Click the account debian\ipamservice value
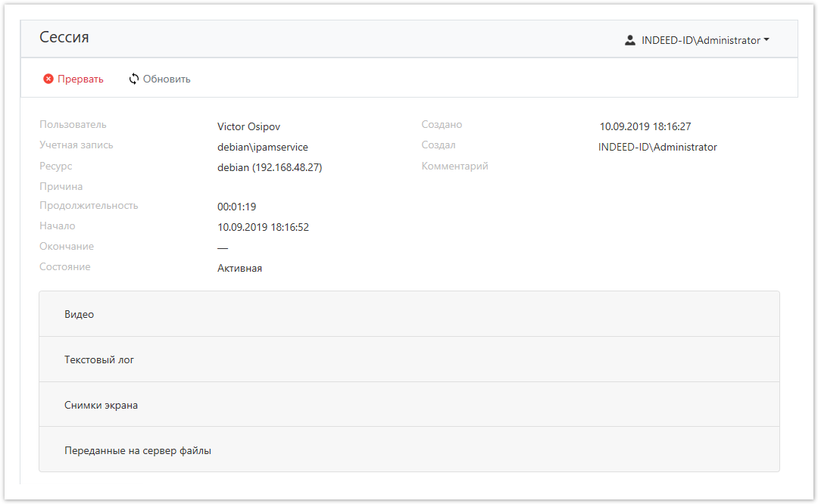This screenshot has width=818, height=504. tap(262, 147)
